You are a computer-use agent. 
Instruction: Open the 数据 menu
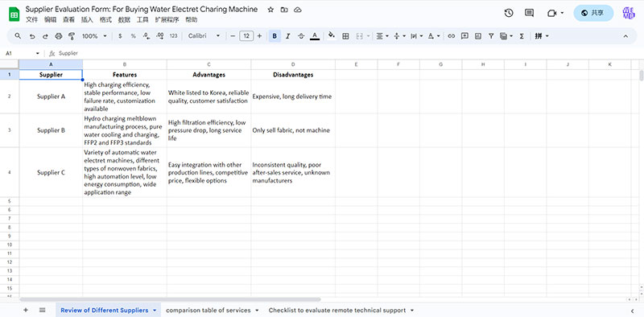[x=124, y=19]
